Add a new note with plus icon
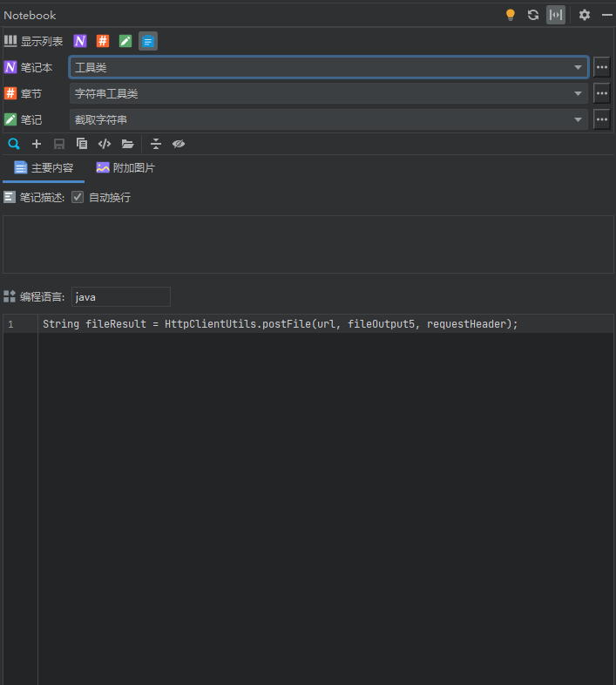616x685 pixels. (x=37, y=144)
